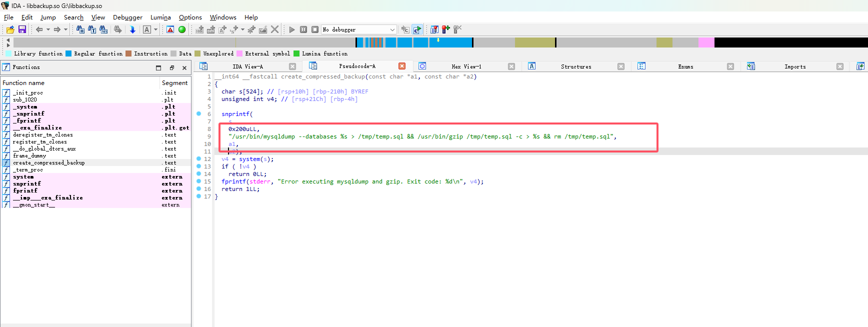The height and width of the screenshot is (327, 868).
Task: Sort by Segment column header
Action: click(x=174, y=83)
